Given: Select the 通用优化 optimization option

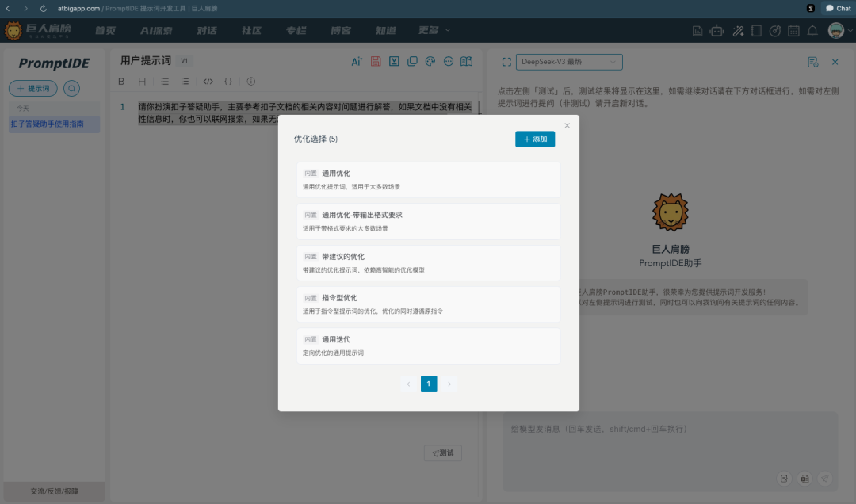Looking at the screenshot, I should click(x=428, y=180).
